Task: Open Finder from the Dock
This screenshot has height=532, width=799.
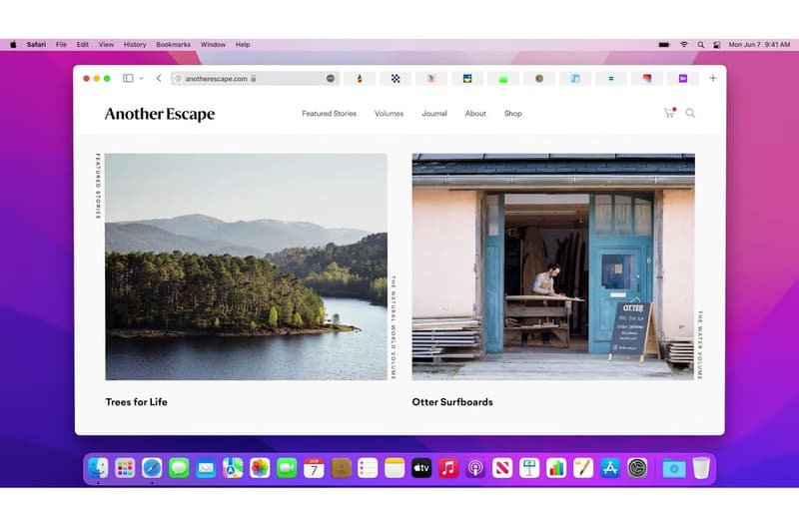Action: (98, 468)
